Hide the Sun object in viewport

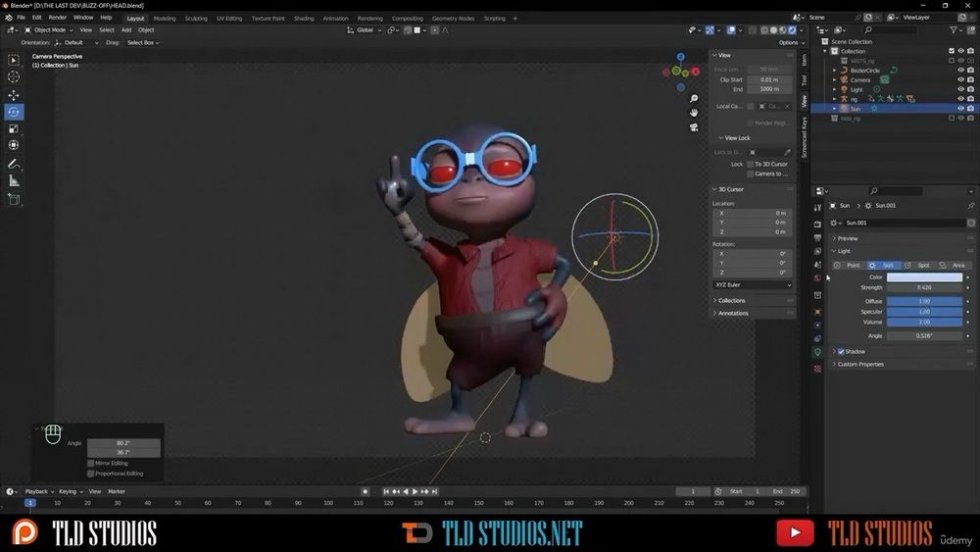point(961,109)
